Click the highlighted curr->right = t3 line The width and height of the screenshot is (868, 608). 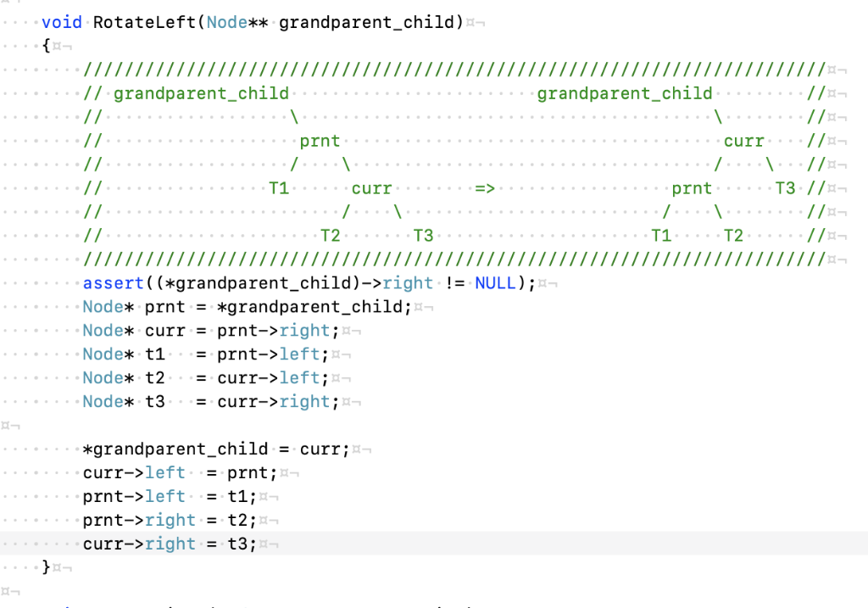pyautogui.click(x=170, y=544)
